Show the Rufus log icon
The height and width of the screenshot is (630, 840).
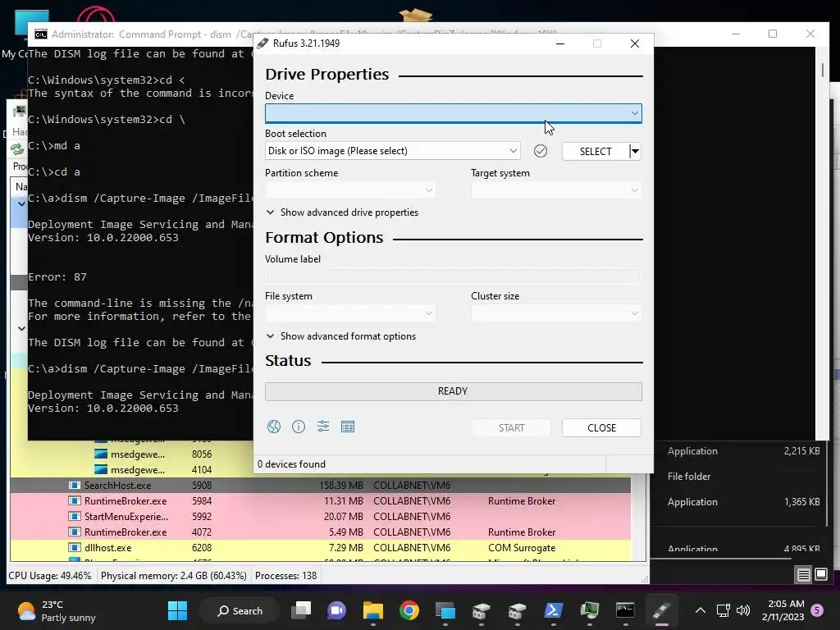coord(348,427)
